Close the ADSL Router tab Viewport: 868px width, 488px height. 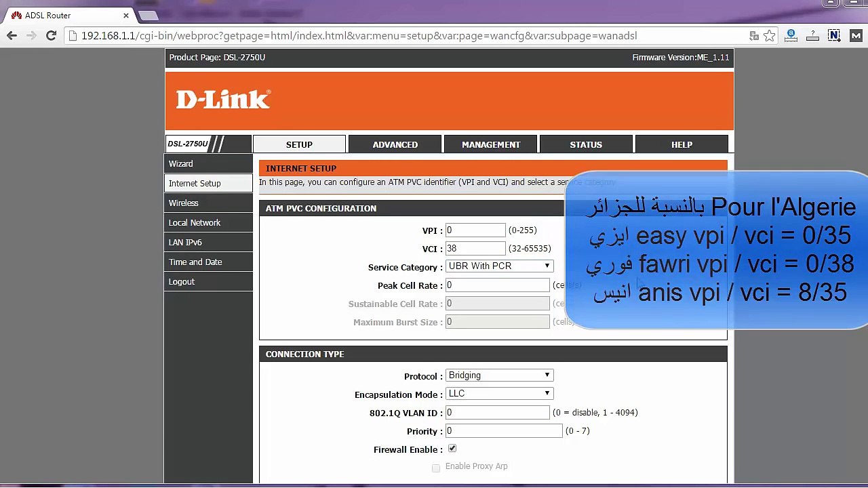125,16
